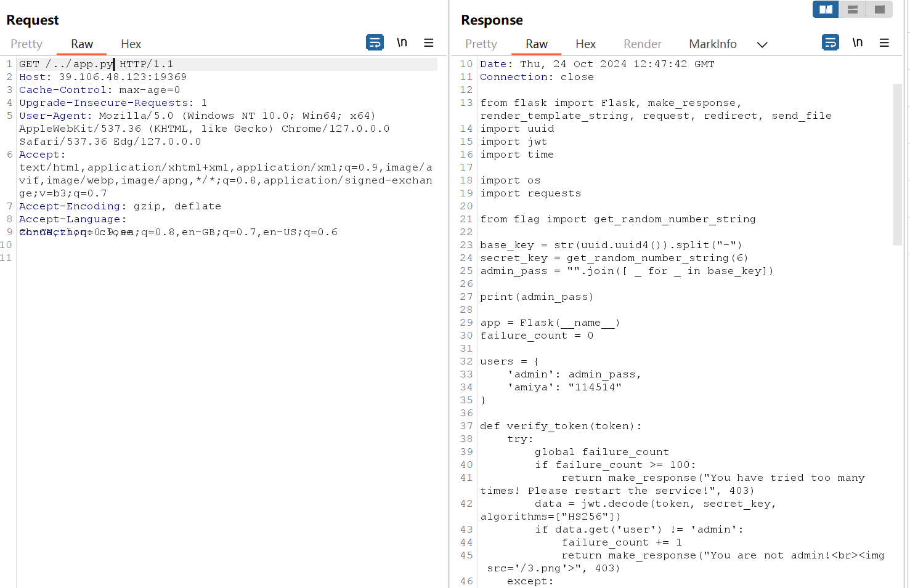Viewport: 910px width, 588px height.
Task: Click the 'import jwt' line
Action: (514, 142)
